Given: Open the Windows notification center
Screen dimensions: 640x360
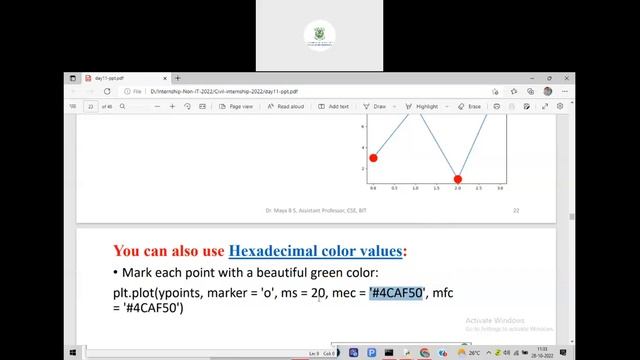Looking at the screenshot, I should point(563,352).
